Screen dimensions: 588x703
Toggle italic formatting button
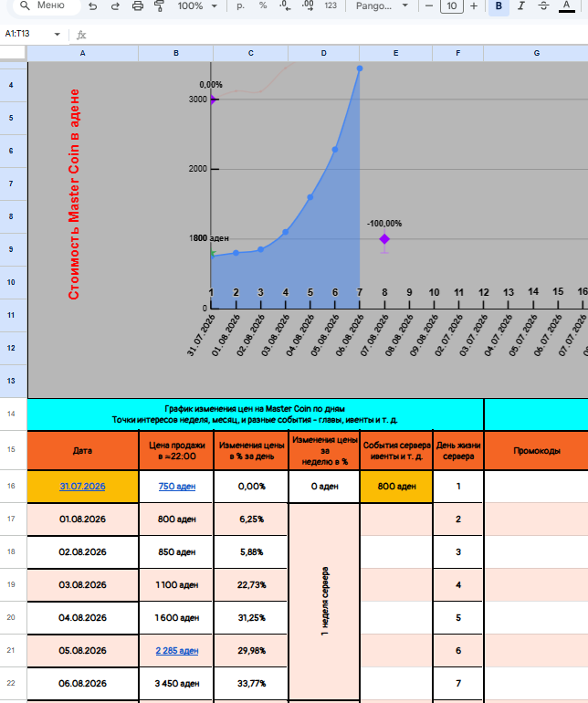coord(521,6)
